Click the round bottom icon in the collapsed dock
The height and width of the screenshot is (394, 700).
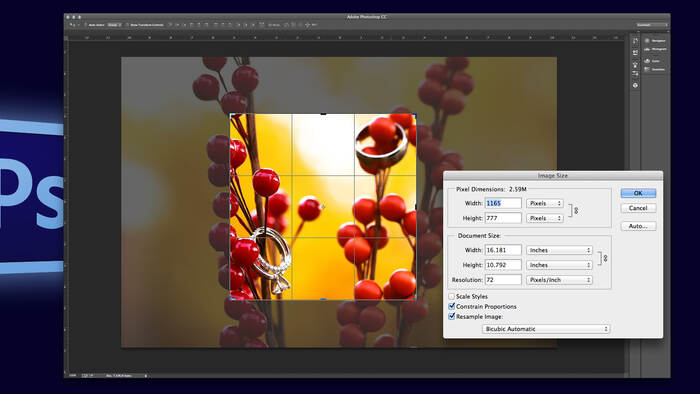[635, 85]
